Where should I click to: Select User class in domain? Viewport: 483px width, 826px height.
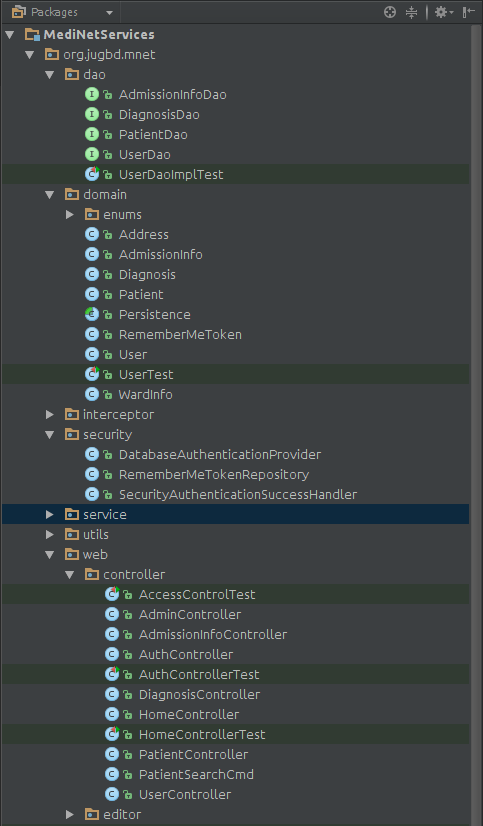pos(133,355)
